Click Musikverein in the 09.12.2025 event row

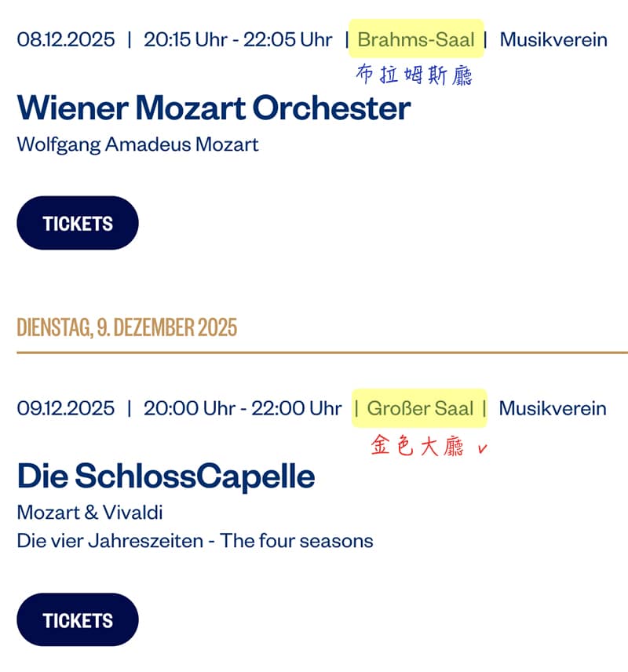click(x=553, y=409)
